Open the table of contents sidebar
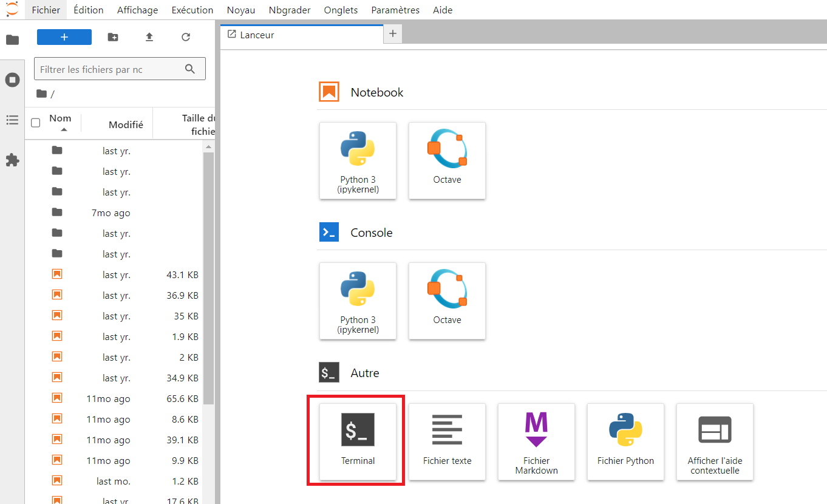 pos(12,120)
